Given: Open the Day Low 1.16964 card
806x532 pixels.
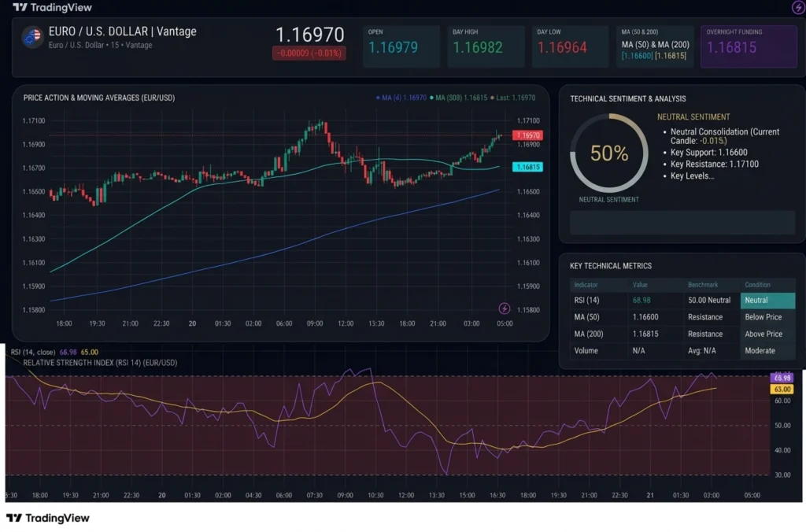Looking at the screenshot, I should [x=570, y=46].
